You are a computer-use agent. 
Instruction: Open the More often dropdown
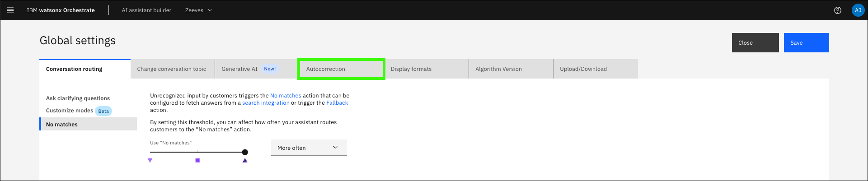309,148
